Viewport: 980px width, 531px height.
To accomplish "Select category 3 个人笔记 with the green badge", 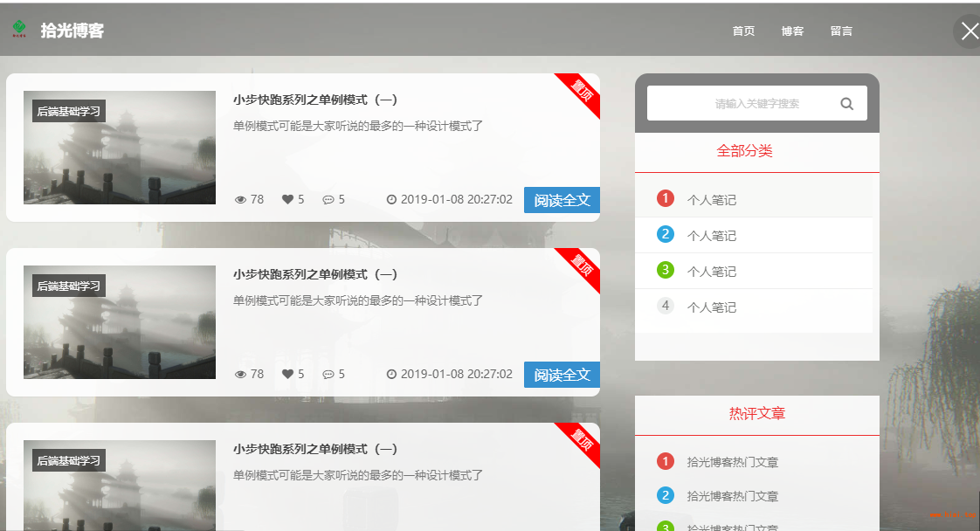I will coord(754,271).
